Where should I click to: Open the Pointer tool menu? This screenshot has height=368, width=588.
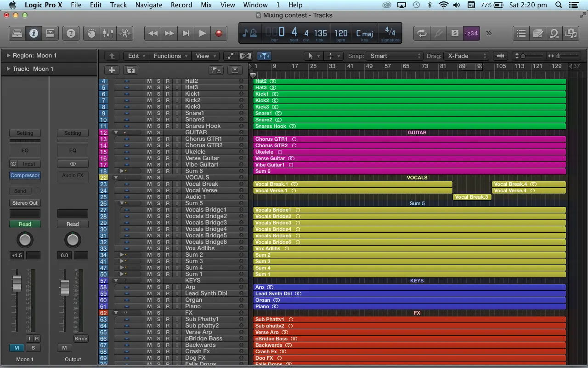click(313, 56)
